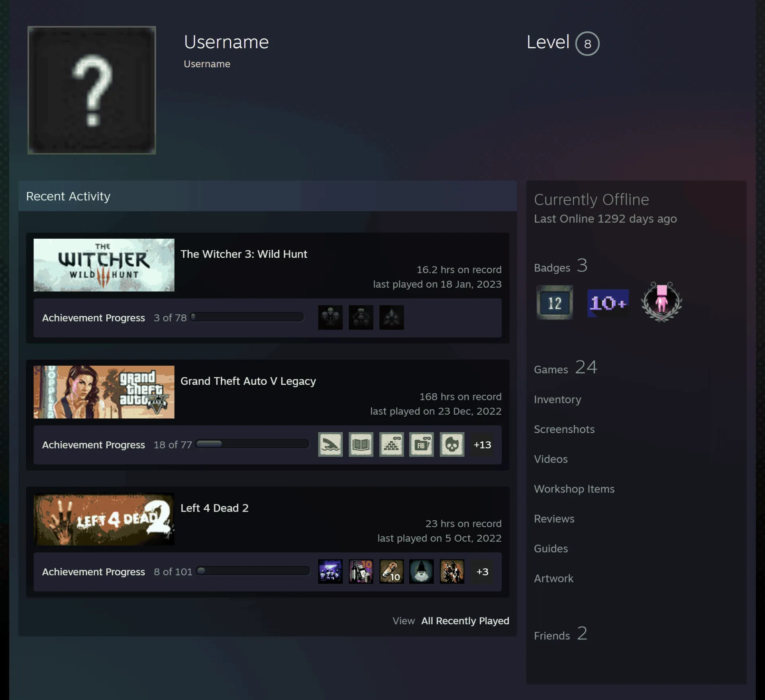Go to Guides
Image resolution: width=765 pixels, height=700 pixels.
(551, 549)
